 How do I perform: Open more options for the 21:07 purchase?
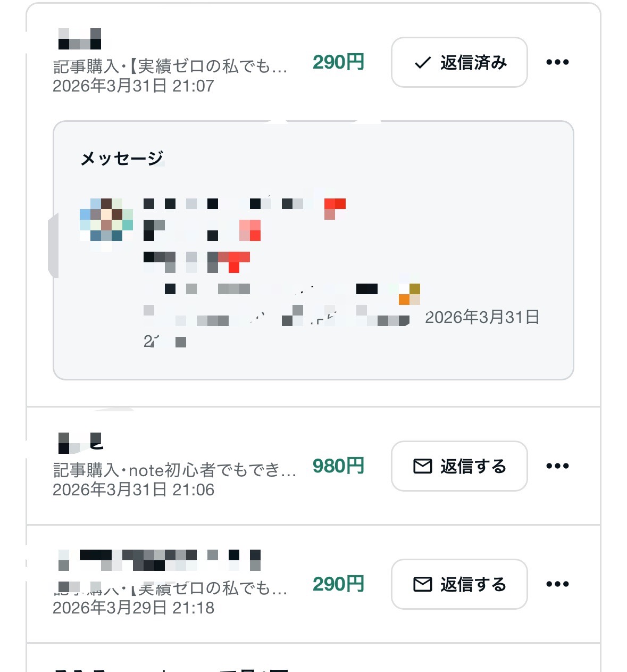pos(557,62)
